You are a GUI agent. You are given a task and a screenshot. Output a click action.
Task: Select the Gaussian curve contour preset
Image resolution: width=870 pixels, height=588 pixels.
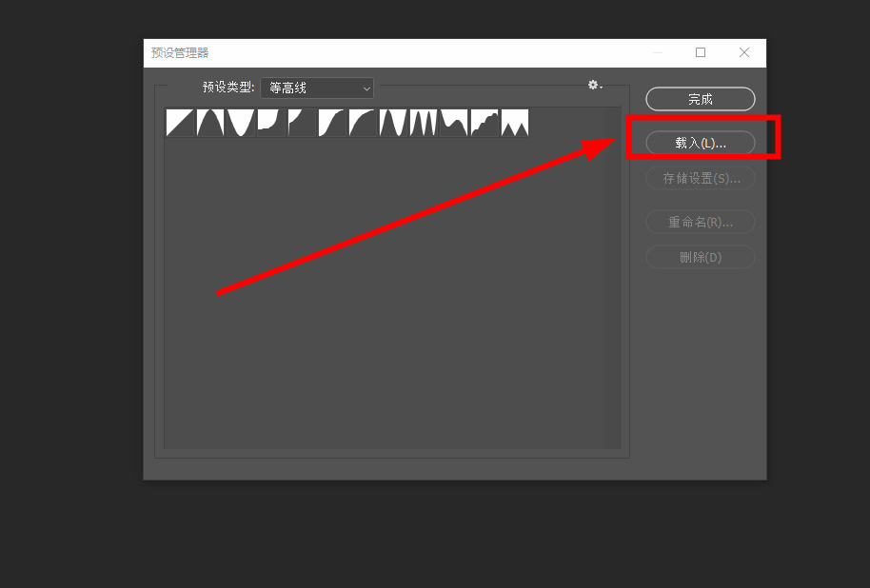(330, 122)
